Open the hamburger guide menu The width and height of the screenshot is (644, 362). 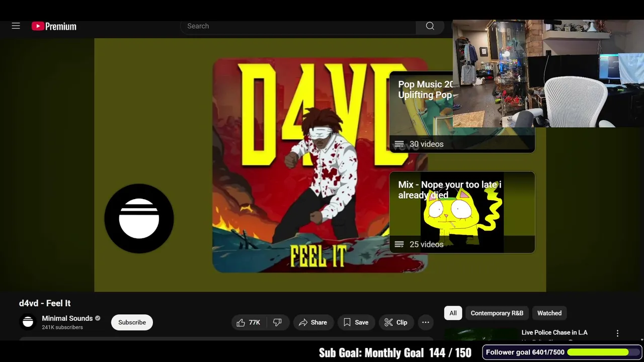(x=16, y=26)
